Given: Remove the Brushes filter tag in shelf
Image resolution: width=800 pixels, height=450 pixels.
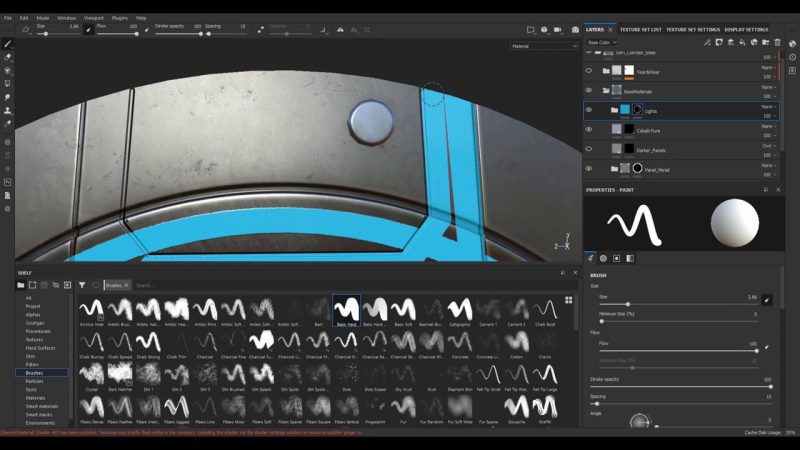Looking at the screenshot, I should coord(127,285).
